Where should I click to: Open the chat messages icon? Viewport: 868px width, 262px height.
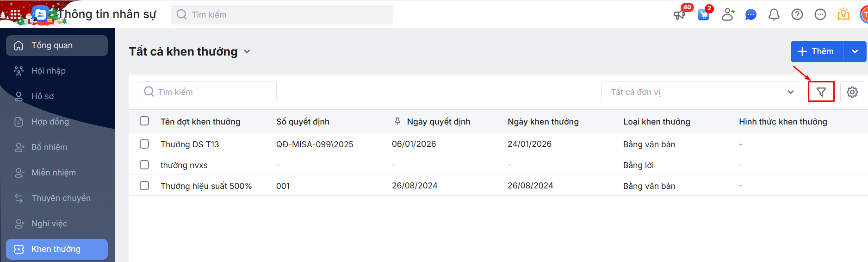point(750,15)
